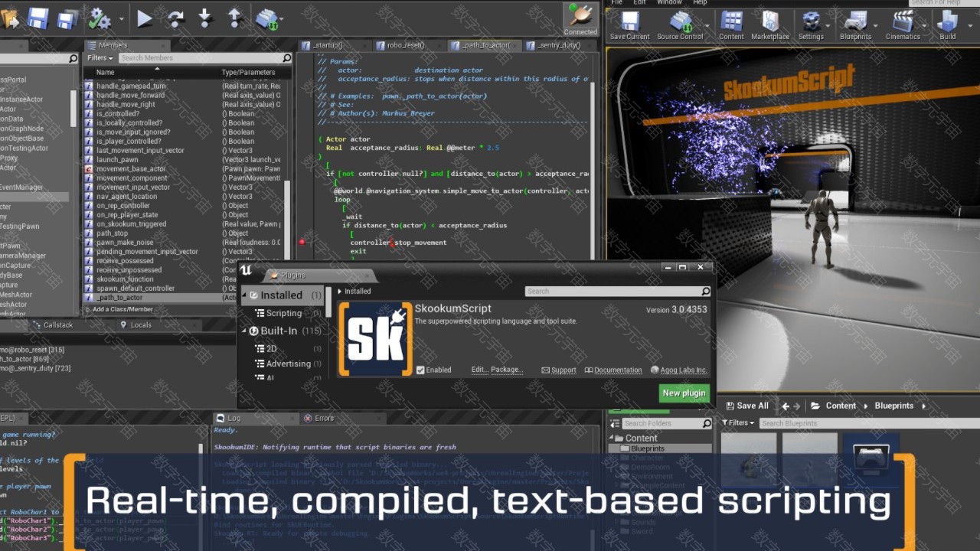The width and height of the screenshot is (980, 551).
Task: Click the Blueprints breadcrumb in Content Browser
Action: tap(893, 406)
